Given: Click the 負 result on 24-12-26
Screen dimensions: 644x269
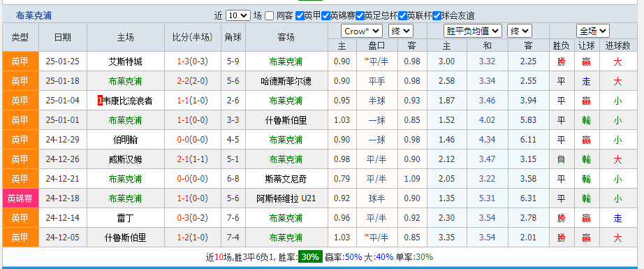Looking at the screenshot, I should tap(561, 159).
